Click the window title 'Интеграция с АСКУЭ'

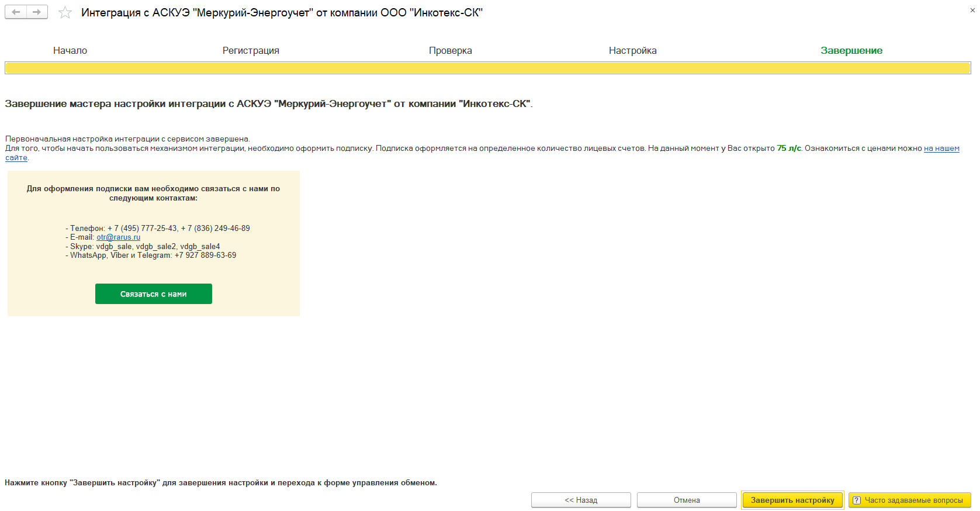[282, 13]
